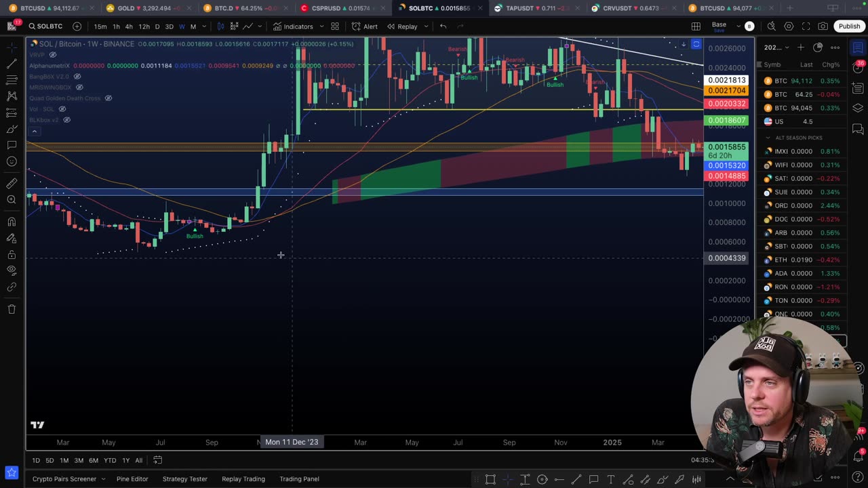Image resolution: width=868 pixels, height=488 pixels.
Task: Open watchlist more options menu
Action: pyautogui.click(x=835, y=47)
